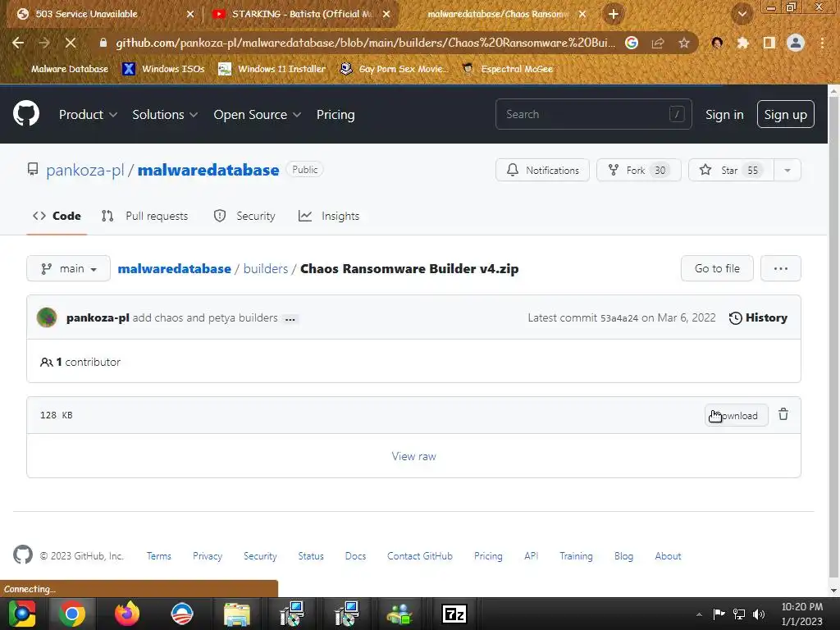
Task: Open the Chrome extensions puzzle icon
Action: pyautogui.click(x=743, y=43)
